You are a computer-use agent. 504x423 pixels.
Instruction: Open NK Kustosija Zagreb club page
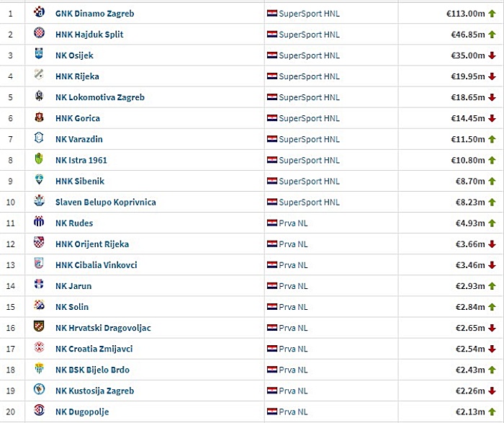(94, 391)
